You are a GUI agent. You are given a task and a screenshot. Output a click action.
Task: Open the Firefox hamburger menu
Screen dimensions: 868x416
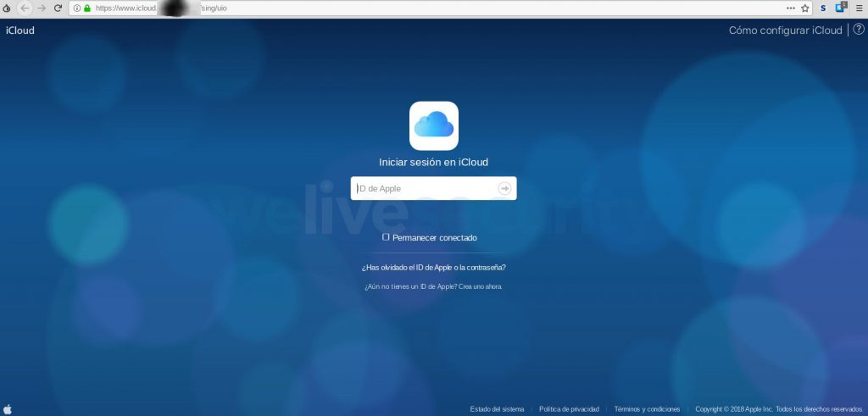pyautogui.click(x=859, y=8)
